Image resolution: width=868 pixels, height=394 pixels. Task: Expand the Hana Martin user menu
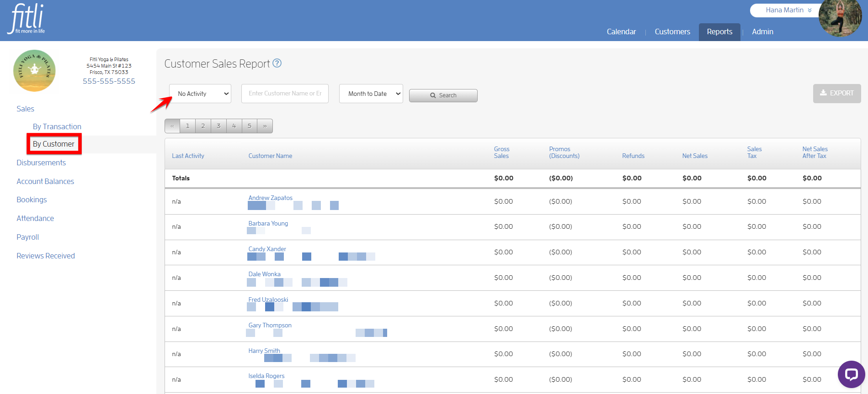point(788,10)
